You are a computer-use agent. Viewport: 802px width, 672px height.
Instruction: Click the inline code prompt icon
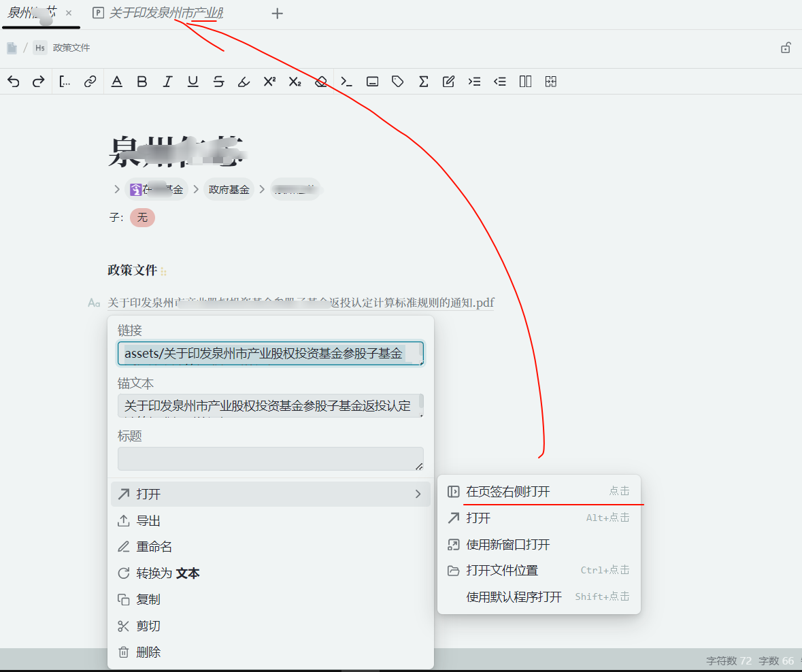point(346,82)
